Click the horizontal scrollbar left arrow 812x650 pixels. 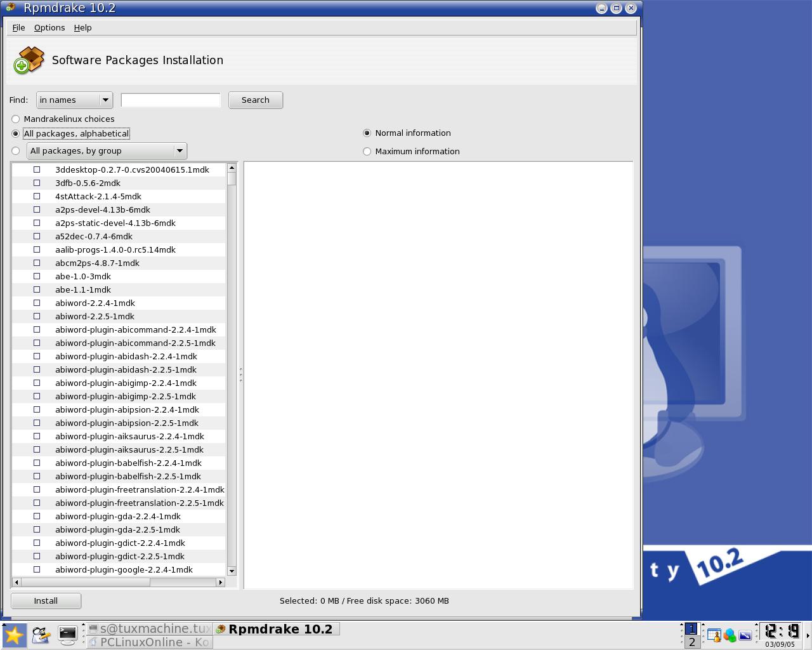tap(16, 582)
